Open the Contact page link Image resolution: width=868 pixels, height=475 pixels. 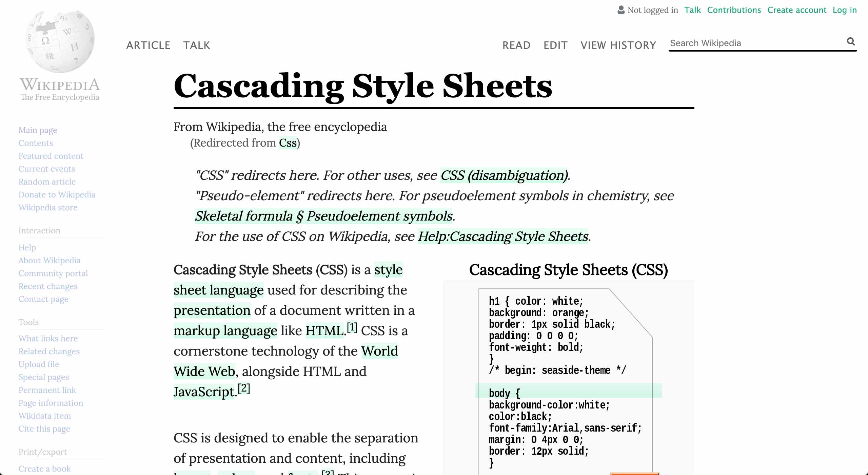pos(43,299)
